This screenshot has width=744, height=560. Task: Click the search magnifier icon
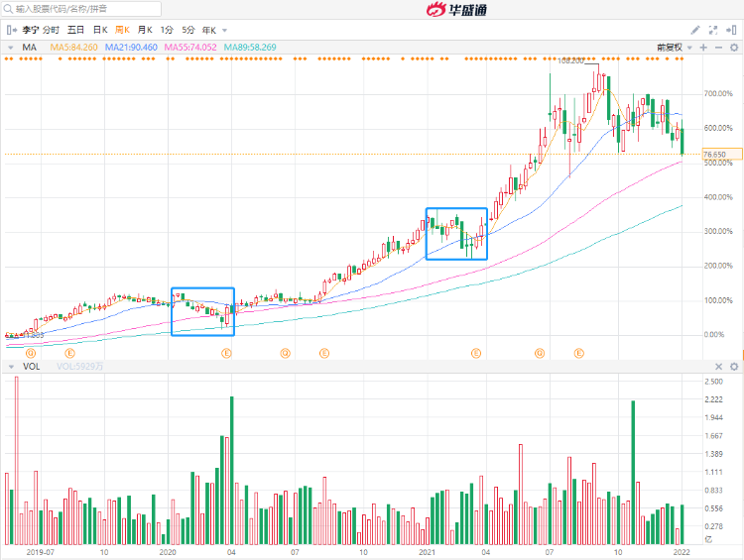click(x=8, y=9)
